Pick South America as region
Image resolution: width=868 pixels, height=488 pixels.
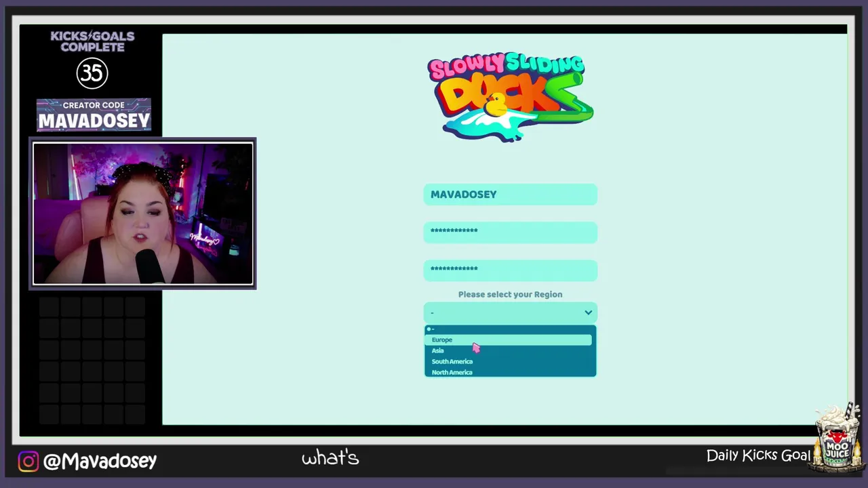coord(509,361)
